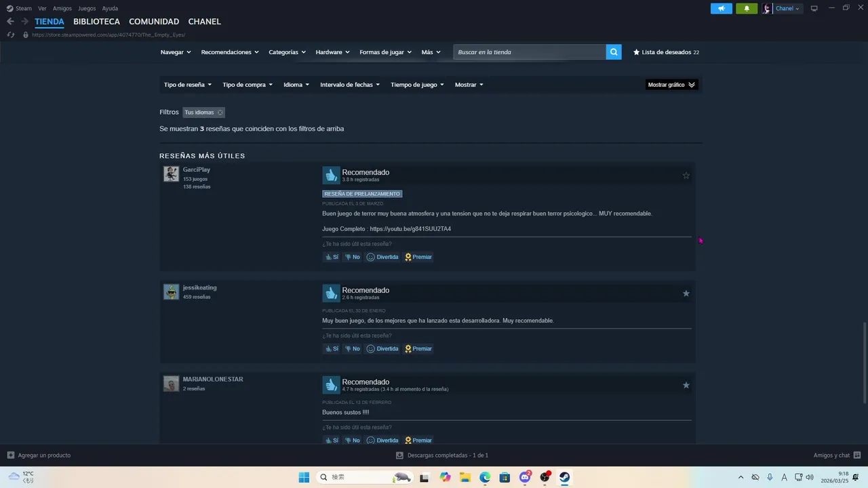Open the Steam menu in title bar
The width and height of the screenshot is (868, 488).
20,9
